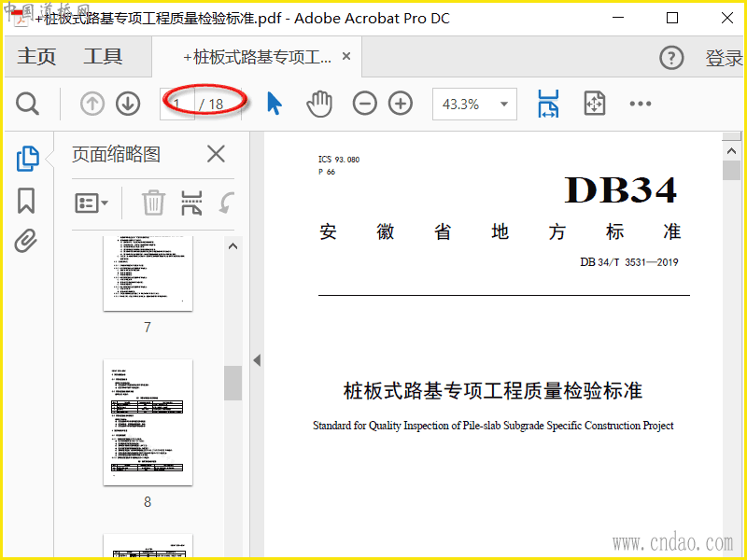Viewport: 747px width, 560px height.
Task: Close the page thumbnails panel
Action: [x=216, y=154]
